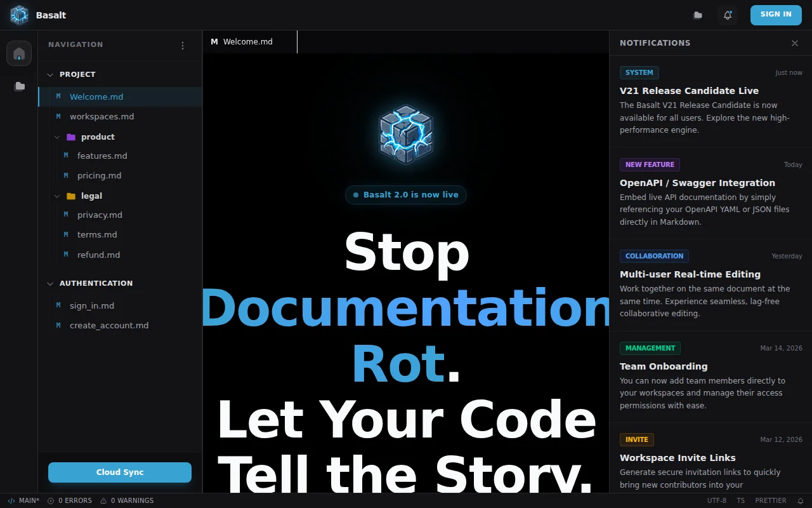
Task: Open Team Onboarding notification
Action: [x=711, y=377]
